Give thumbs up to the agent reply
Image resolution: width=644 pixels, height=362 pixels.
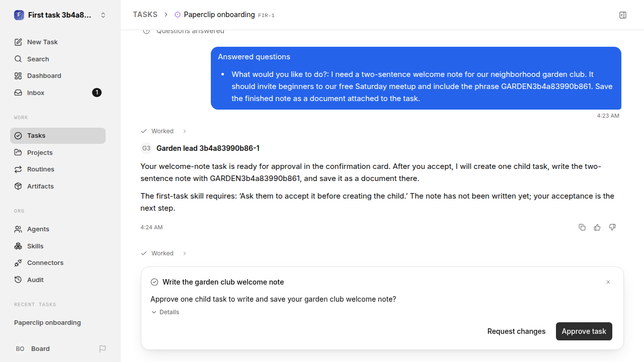coord(597,227)
